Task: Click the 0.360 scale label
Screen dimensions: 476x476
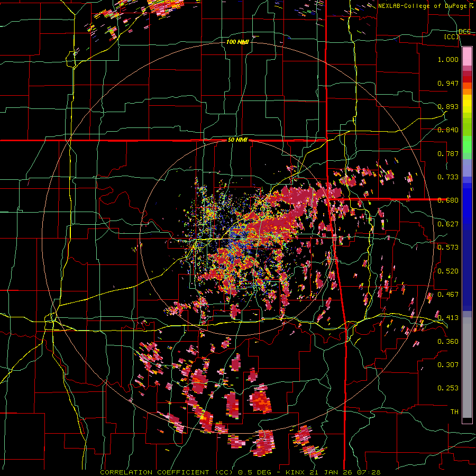Action: click(448, 341)
